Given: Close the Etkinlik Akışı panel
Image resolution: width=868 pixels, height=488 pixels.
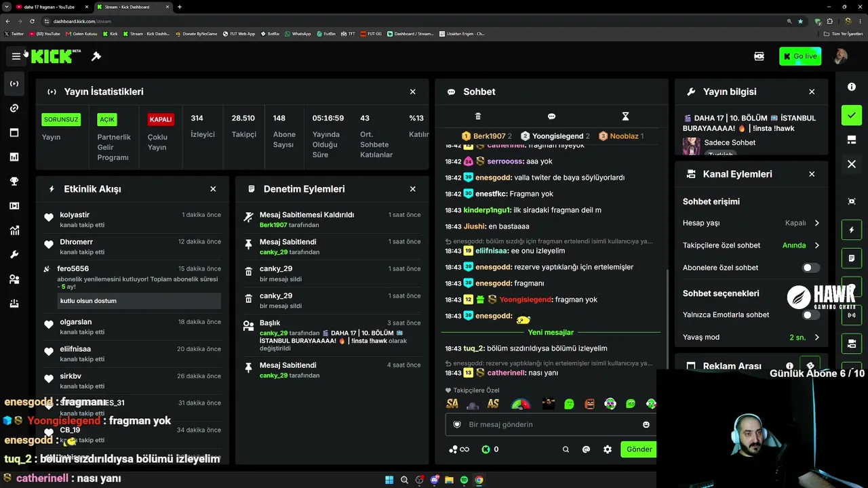Looking at the screenshot, I should pos(213,189).
